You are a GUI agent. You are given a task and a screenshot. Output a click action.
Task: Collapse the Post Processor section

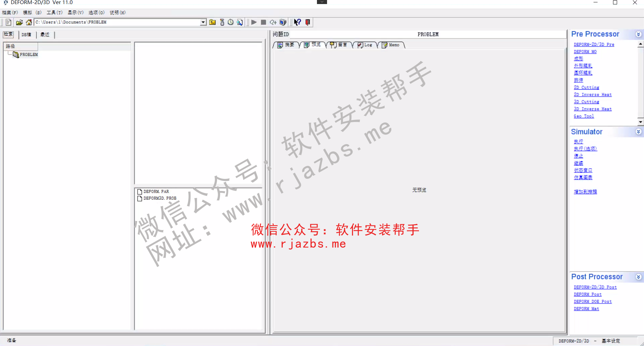638,277
